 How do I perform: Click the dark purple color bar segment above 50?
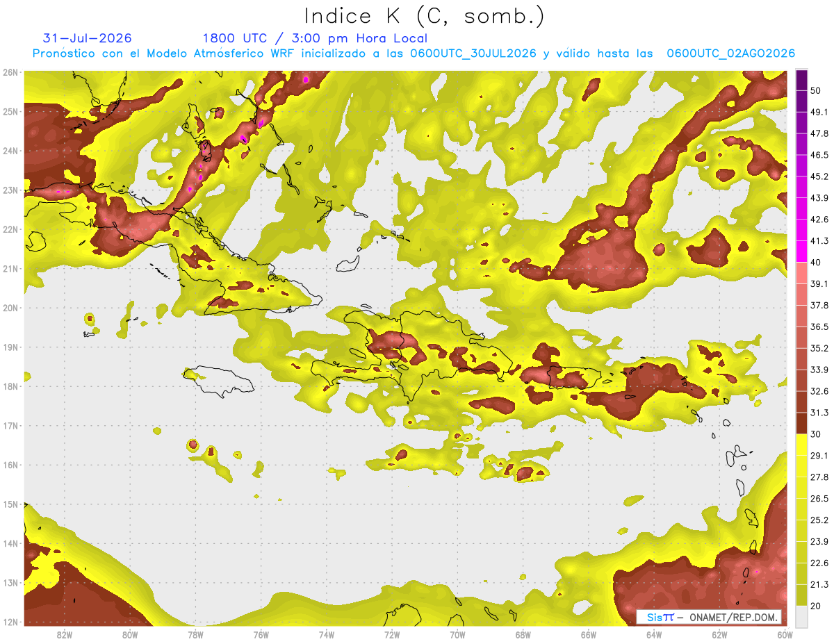802,81
